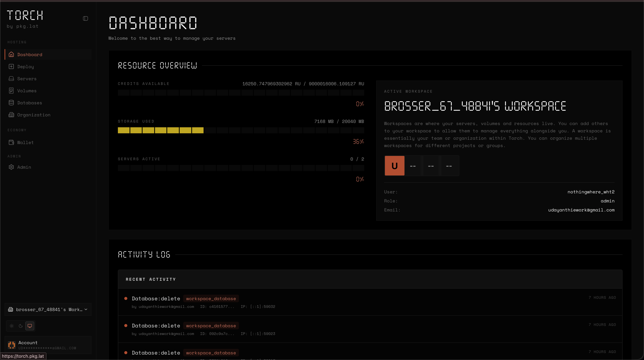Click the Servers drive icon
Screen dimensions: 644x360
(11, 79)
